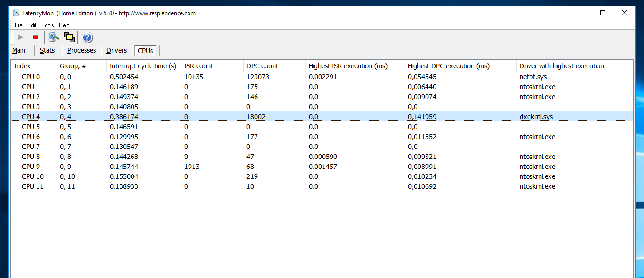Viewport: 644px width, 278px height.
Task: Click highest DPC execution value 0,141959
Action: coord(422,117)
